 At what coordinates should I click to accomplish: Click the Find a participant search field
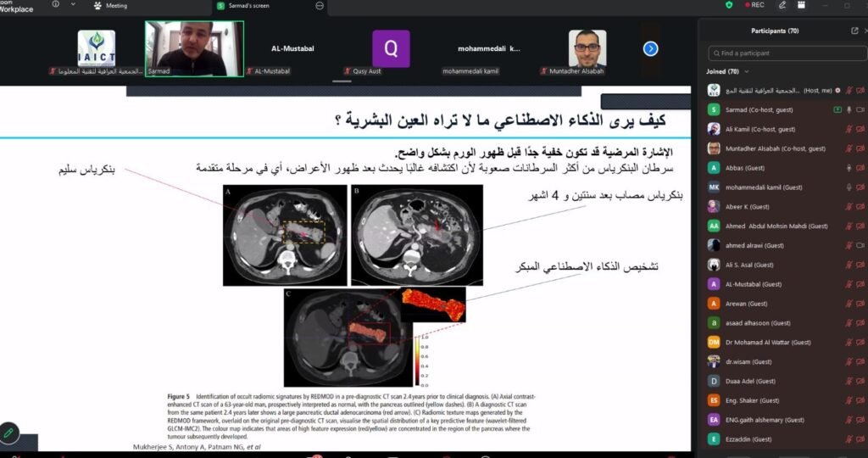[787, 53]
